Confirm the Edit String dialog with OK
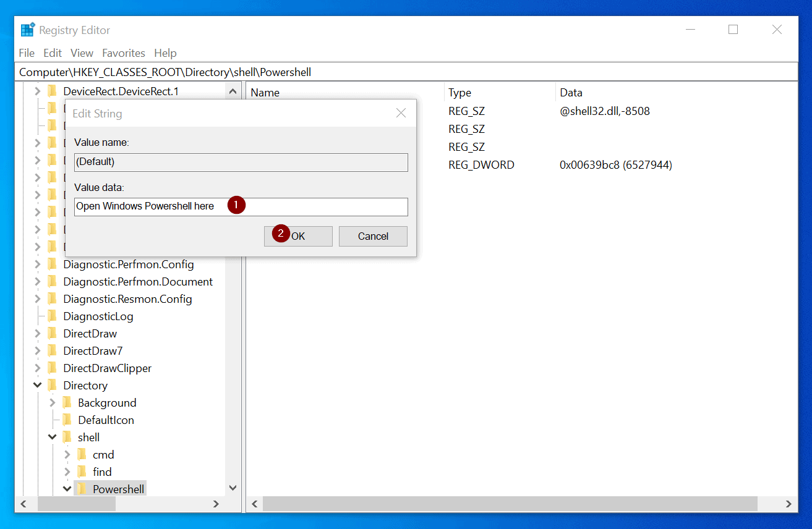Viewport: 812px width, 529px height. [298, 236]
